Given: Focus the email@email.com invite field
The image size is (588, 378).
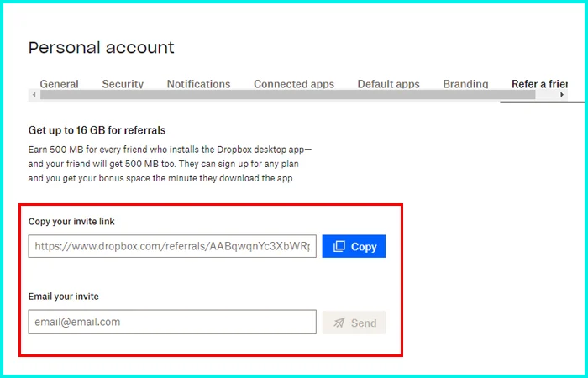Looking at the screenshot, I should click(x=172, y=322).
